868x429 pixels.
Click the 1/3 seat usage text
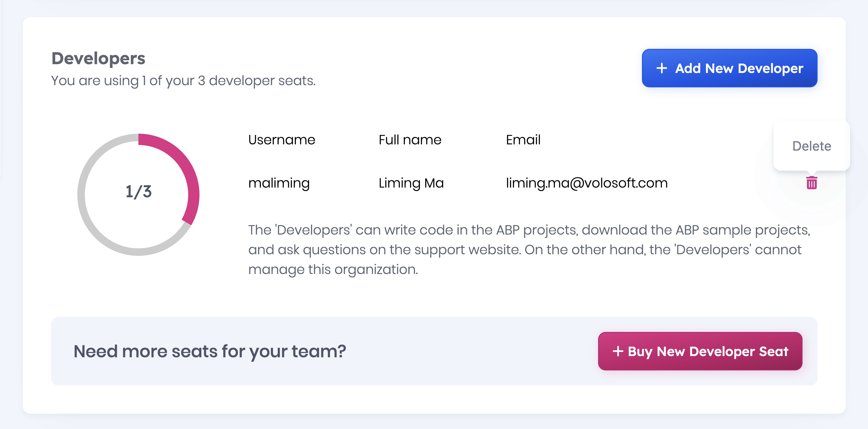138,191
